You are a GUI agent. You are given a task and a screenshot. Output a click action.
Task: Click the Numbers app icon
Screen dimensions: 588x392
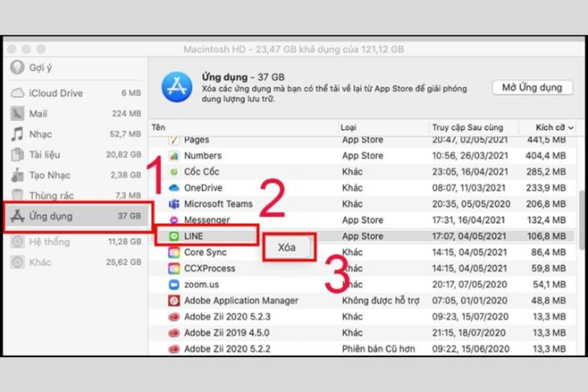click(174, 156)
